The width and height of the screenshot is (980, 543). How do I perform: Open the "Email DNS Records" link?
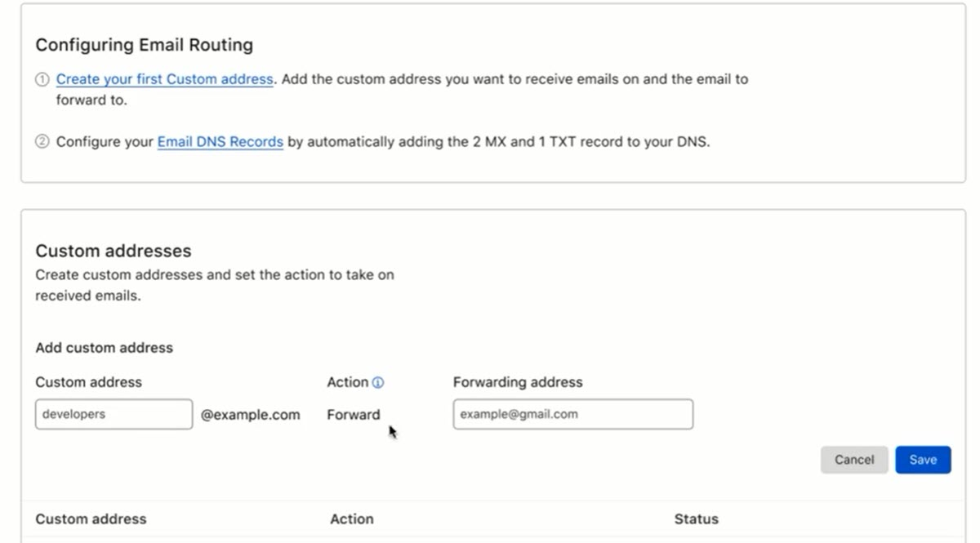[220, 142]
